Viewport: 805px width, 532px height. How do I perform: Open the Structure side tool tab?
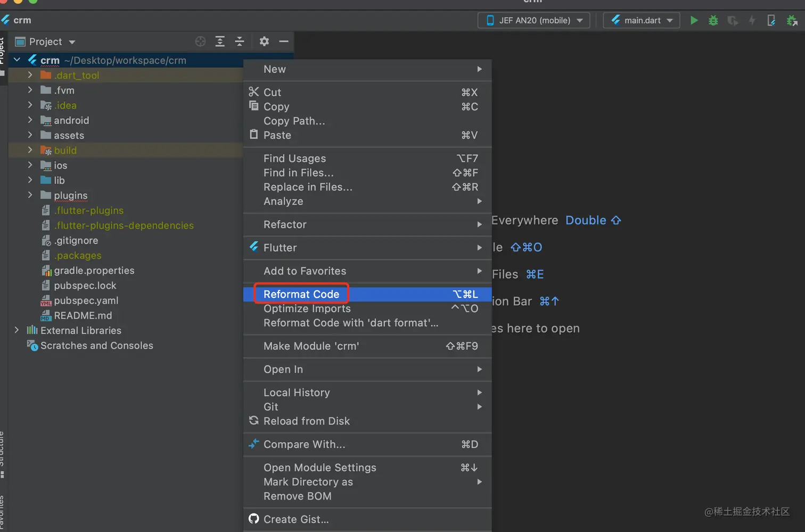click(x=3, y=455)
